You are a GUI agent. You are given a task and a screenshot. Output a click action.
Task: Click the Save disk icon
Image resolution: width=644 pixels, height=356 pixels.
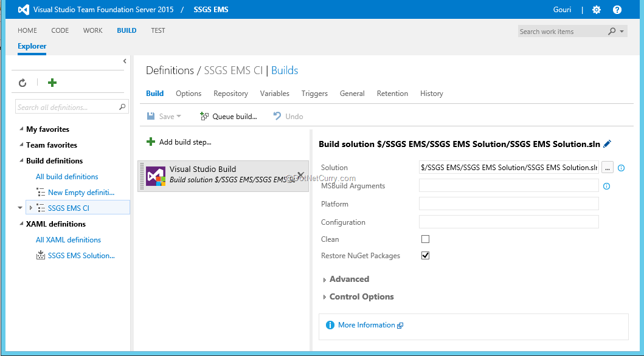[x=151, y=117]
